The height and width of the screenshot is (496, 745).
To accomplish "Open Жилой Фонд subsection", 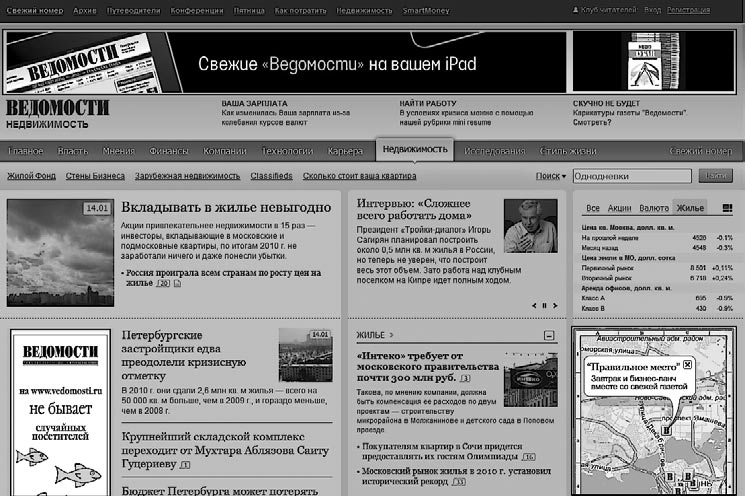I will point(31,176).
